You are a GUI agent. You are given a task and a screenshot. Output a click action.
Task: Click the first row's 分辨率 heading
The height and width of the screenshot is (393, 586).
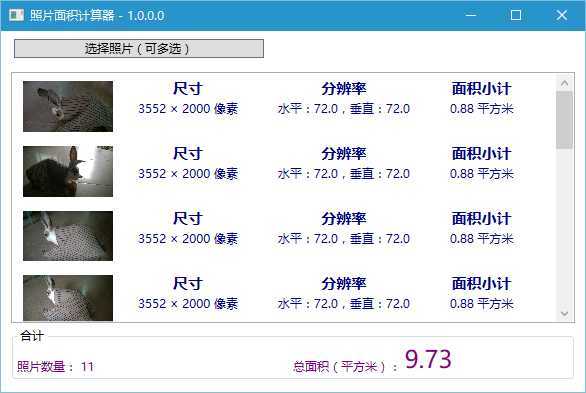click(344, 89)
